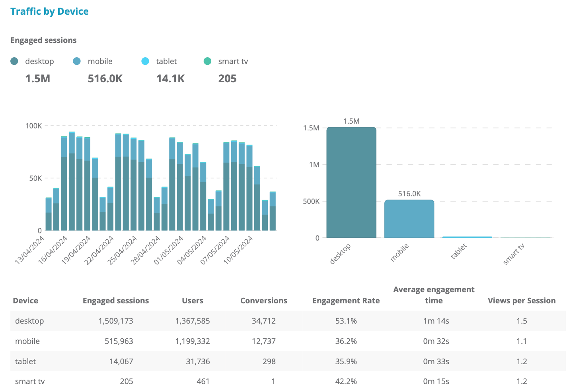Click the 13/04/2024 axis date label
The width and height of the screenshot is (573, 392).
tap(30, 250)
